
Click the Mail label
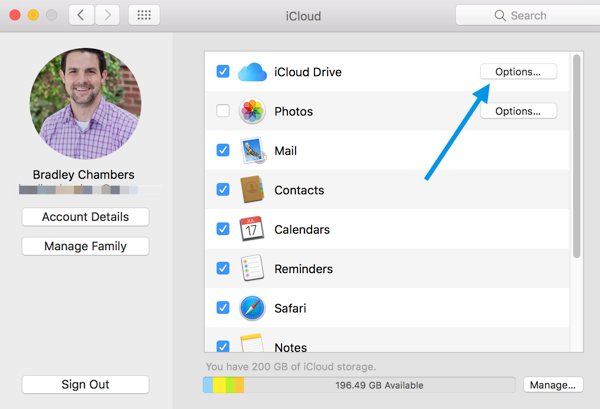pyautogui.click(x=285, y=151)
